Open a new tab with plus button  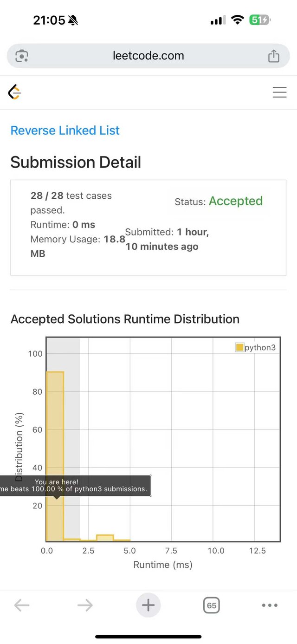[148, 605]
